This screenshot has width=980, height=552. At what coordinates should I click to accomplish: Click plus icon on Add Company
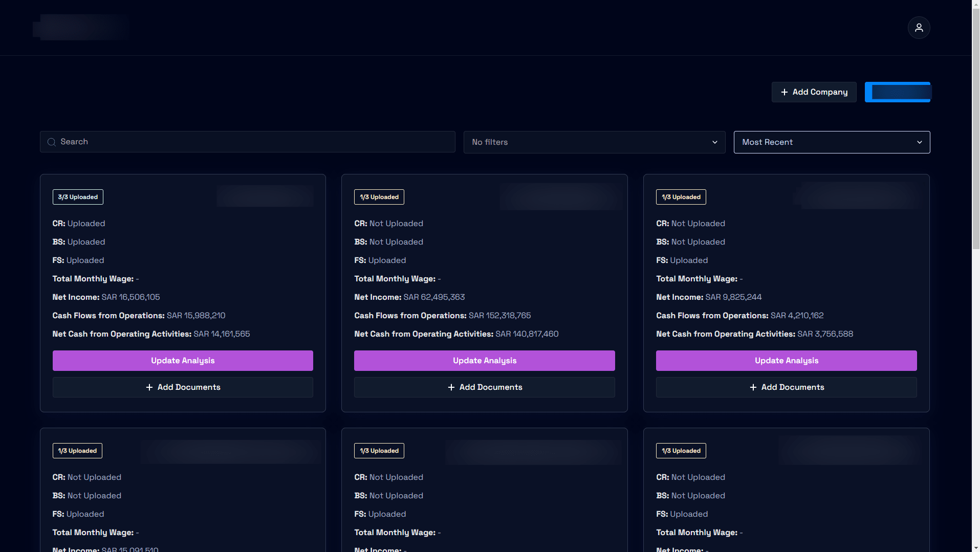click(784, 92)
